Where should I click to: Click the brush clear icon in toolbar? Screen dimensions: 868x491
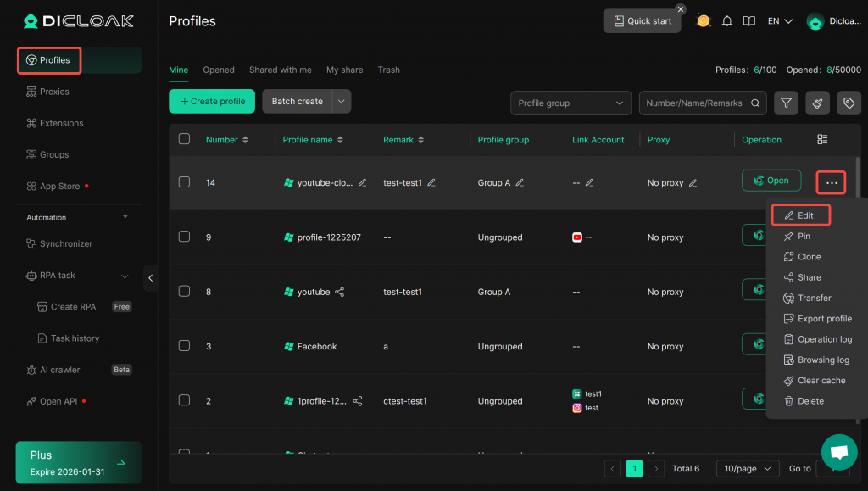point(817,103)
